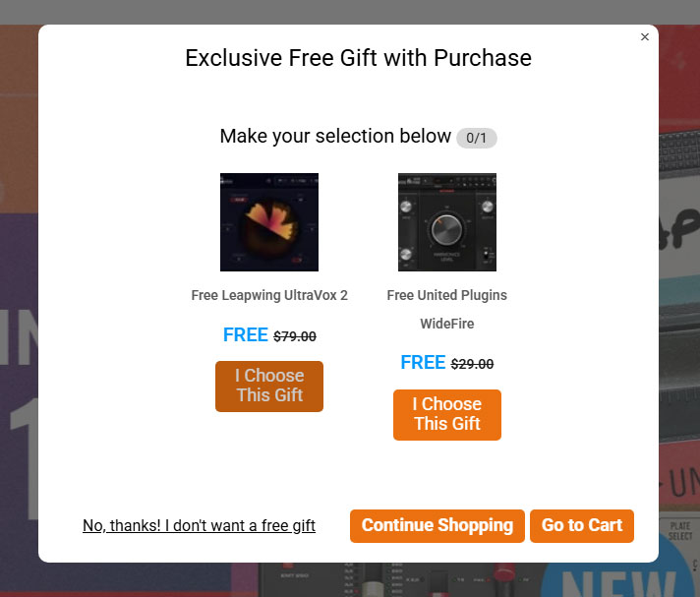Viewport: 700px width, 597px height.
Task: Click the Make your selection below text
Action: pyautogui.click(x=335, y=136)
